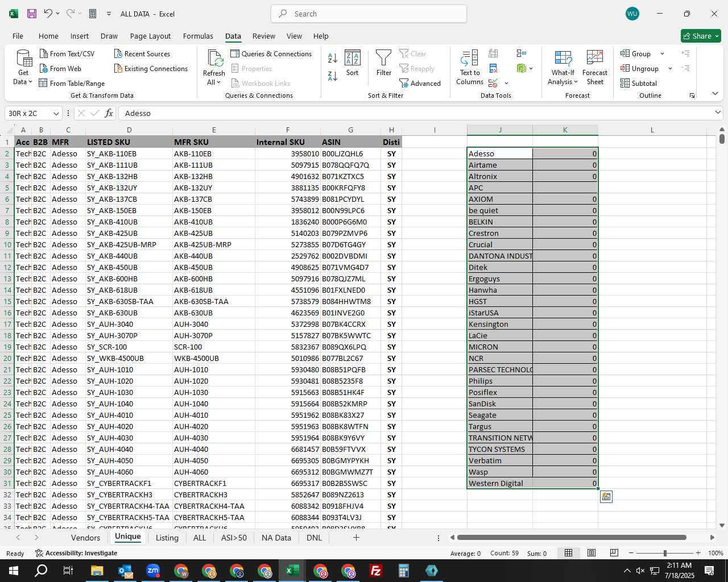Create a Forecast Sheet

click(x=595, y=68)
